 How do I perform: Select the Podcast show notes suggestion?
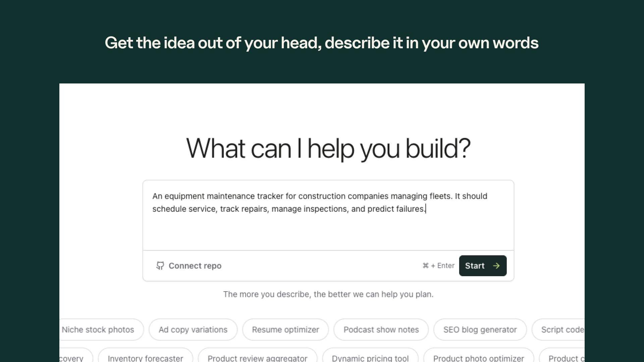tap(381, 329)
